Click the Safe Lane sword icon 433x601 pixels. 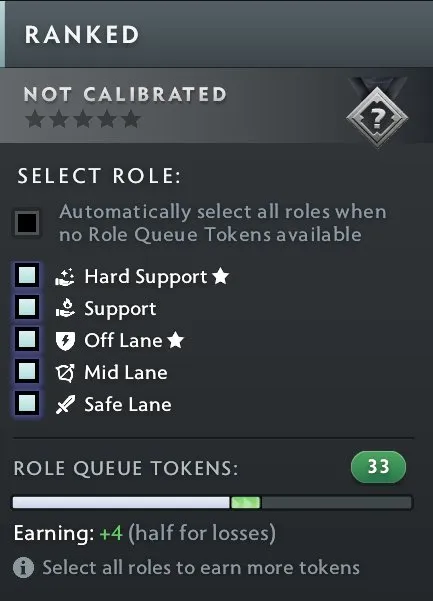[65, 405]
